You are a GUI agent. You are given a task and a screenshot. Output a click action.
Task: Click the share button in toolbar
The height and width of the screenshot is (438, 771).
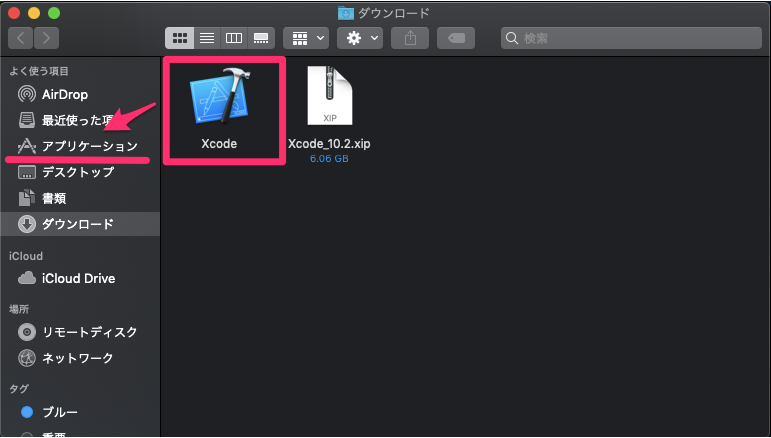coord(410,38)
